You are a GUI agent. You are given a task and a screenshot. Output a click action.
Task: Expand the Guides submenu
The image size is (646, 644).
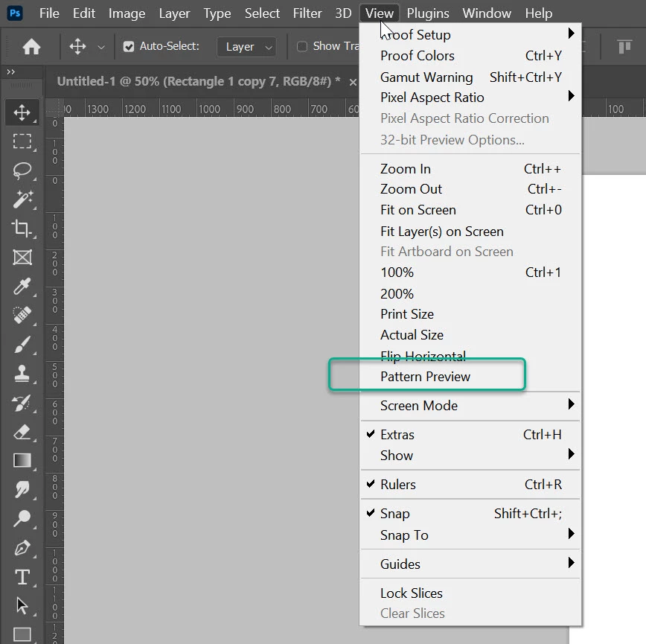point(470,564)
